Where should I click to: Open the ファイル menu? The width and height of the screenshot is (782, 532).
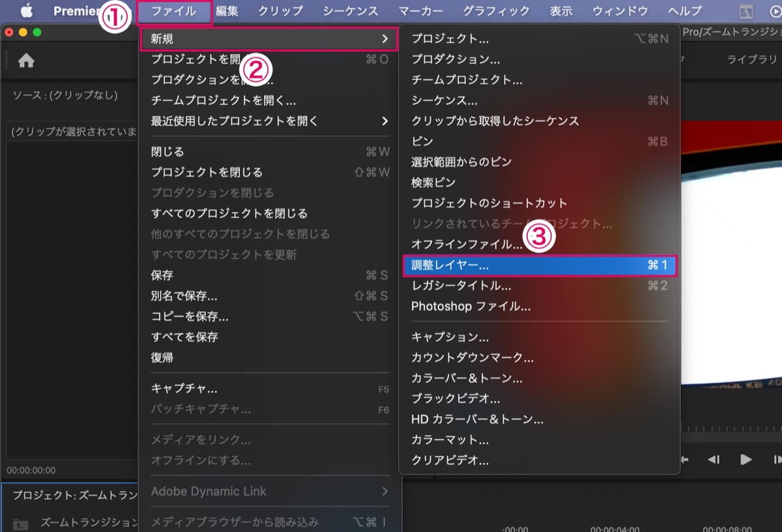[174, 11]
